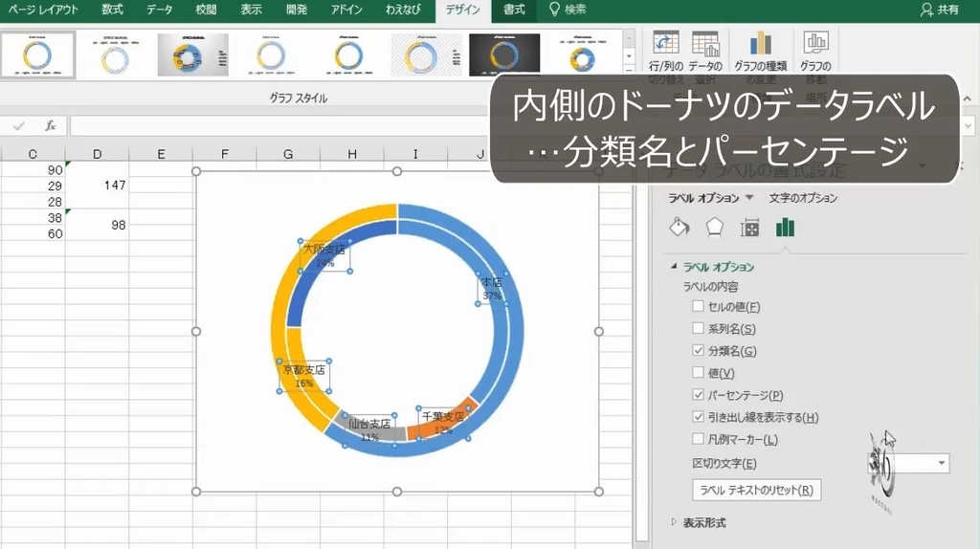Click ラベル テキストのリセット(R) button
Screen dimensions: 980x549
pos(756,491)
